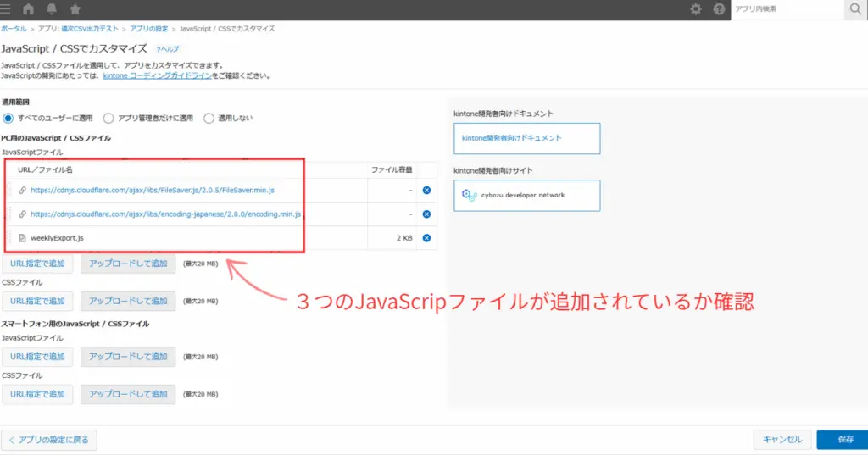The image size is (868, 455).
Task: Click link icon beside FileSaver.min.js URL
Action: point(22,190)
